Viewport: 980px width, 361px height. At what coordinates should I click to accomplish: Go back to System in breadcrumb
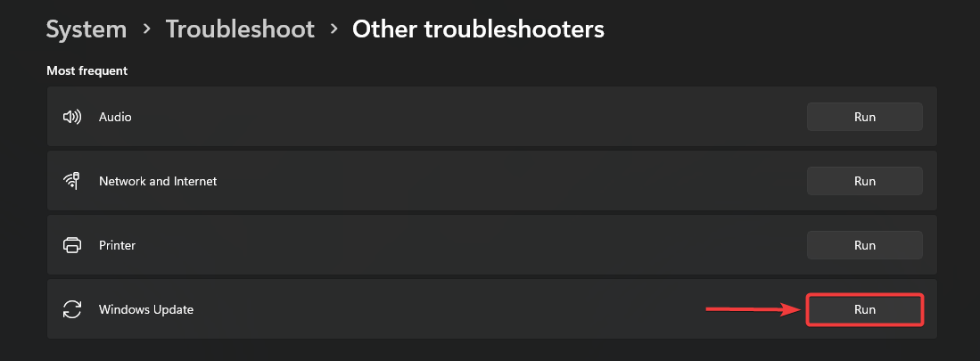[86, 29]
